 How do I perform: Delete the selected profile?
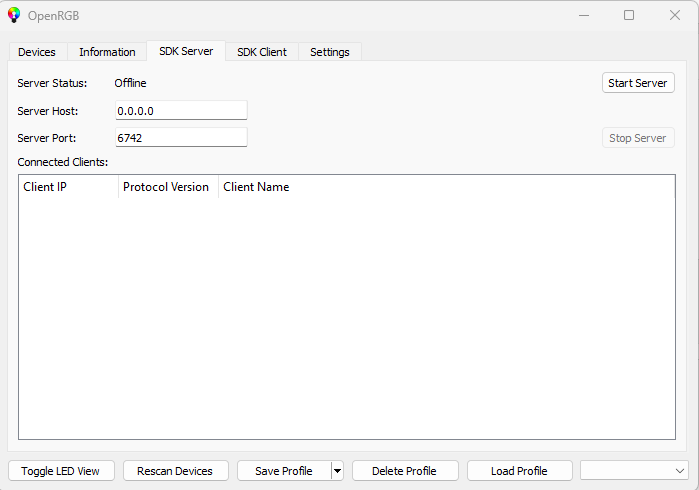click(x=405, y=471)
